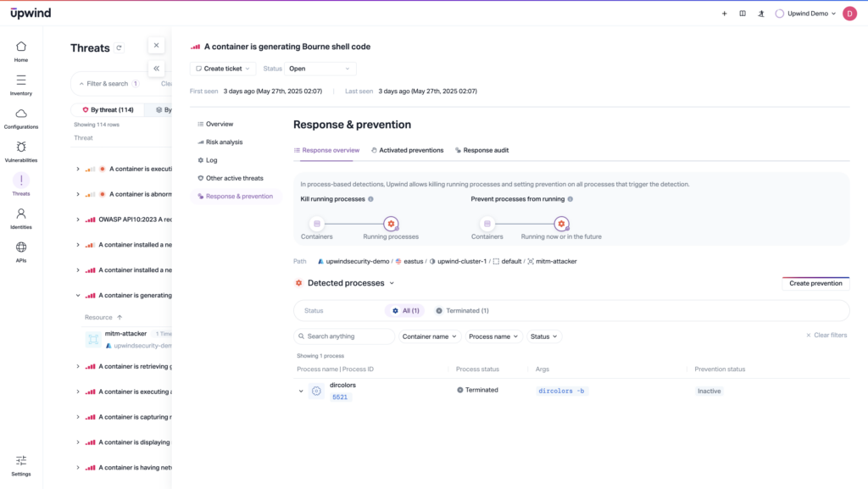The height and width of the screenshot is (489, 868).
Task: Click the dircolors process icon
Action: (317, 391)
